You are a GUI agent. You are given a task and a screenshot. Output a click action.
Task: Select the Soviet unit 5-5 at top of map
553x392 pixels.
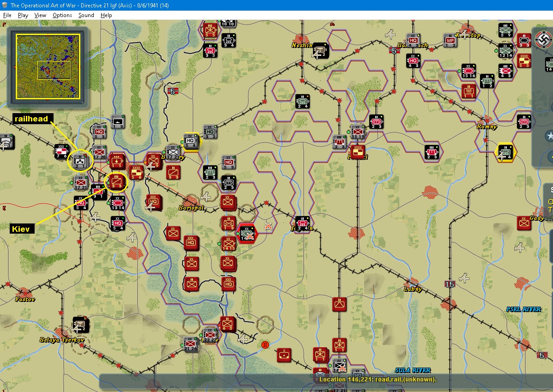[210, 30]
